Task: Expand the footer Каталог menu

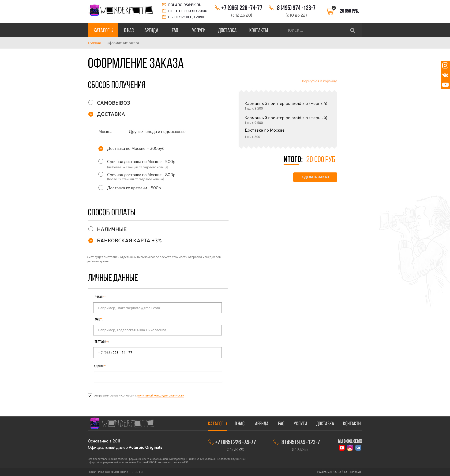Action: pos(217,424)
